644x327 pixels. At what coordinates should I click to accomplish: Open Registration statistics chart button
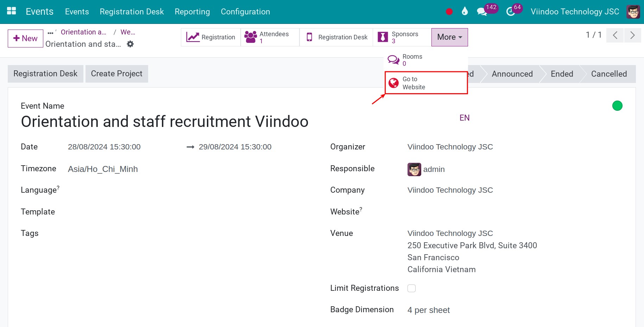click(211, 37)
